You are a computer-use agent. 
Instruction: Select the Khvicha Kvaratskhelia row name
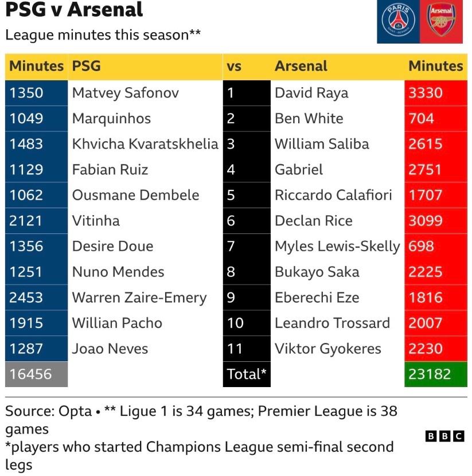pos(145,144)
